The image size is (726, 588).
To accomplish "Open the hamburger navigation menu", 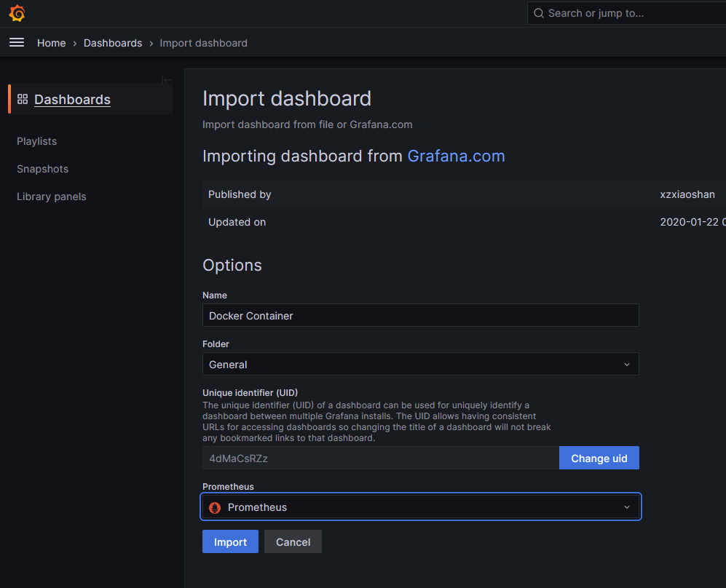I will pyautogui.click(x=17, y=42).
